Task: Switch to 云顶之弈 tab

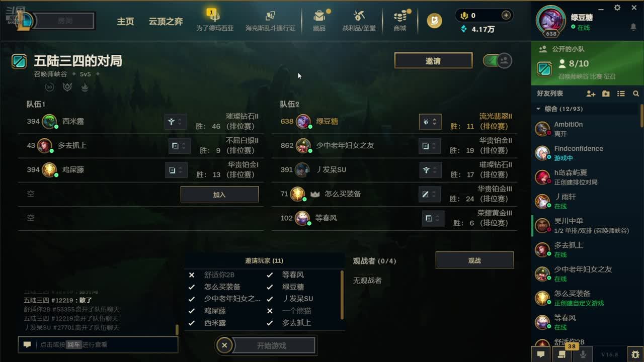Action: (x=166, y=22)
